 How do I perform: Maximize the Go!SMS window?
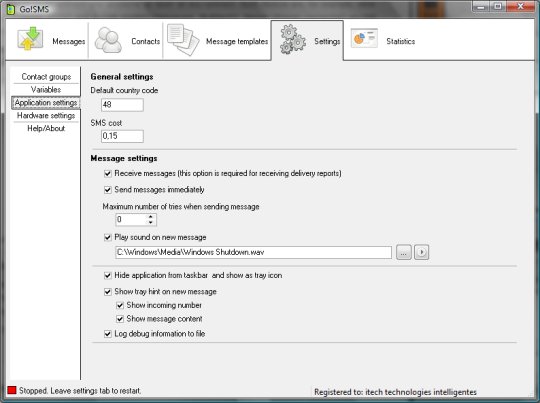coord(498,7)
